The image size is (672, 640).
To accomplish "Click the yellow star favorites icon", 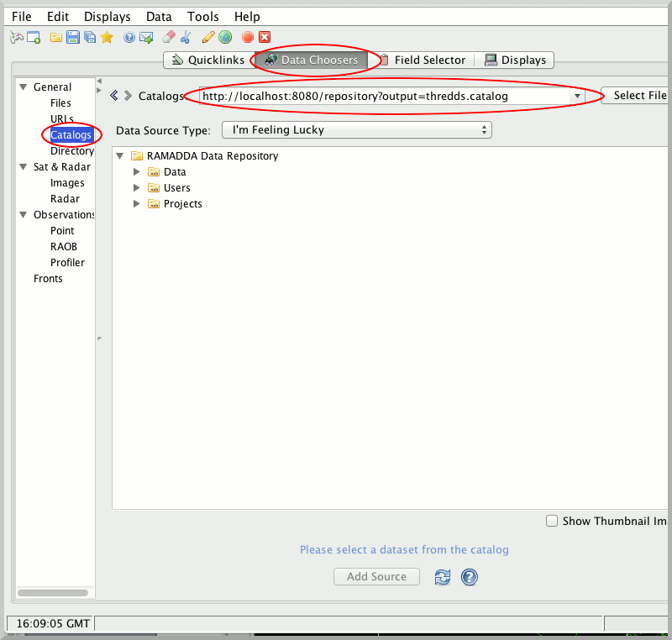I will (x=107, y=37).
